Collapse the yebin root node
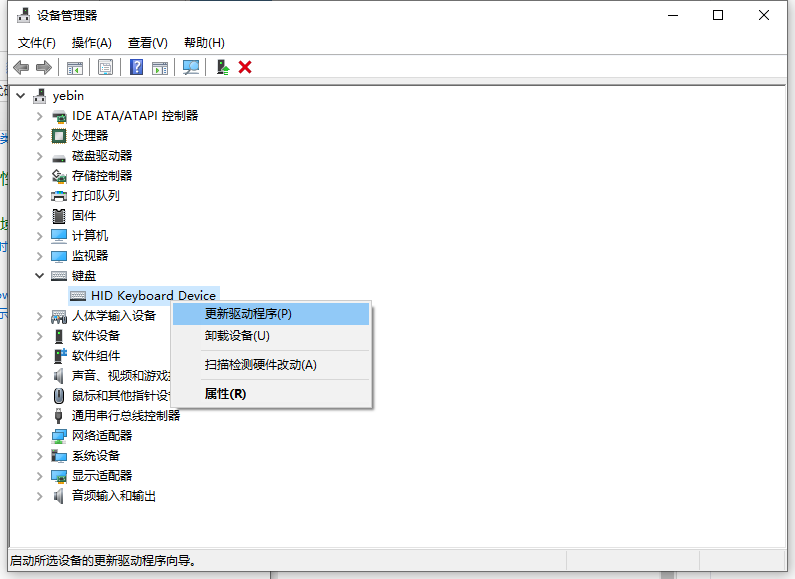Image resolution: width=795 pixels, height=579 pixels. 22,95
